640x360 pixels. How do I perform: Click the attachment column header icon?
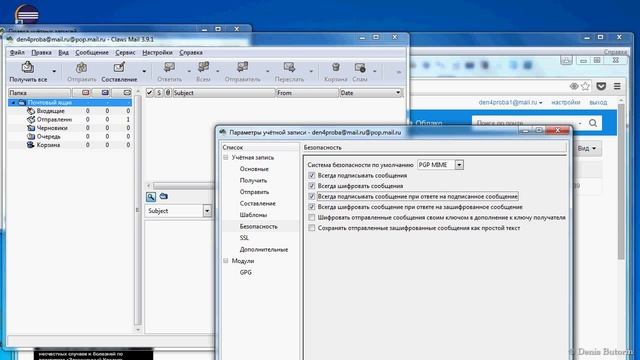[168, 93]
